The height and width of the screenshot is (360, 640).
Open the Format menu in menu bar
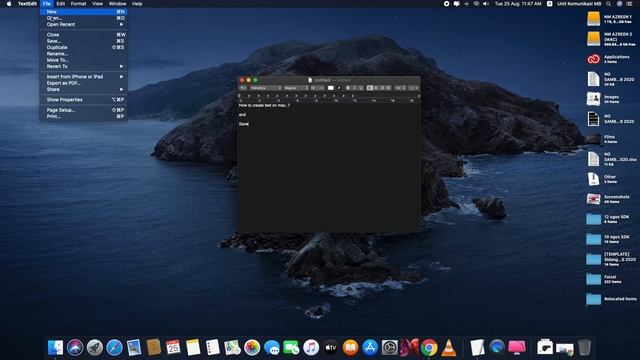tap(78, 4)
